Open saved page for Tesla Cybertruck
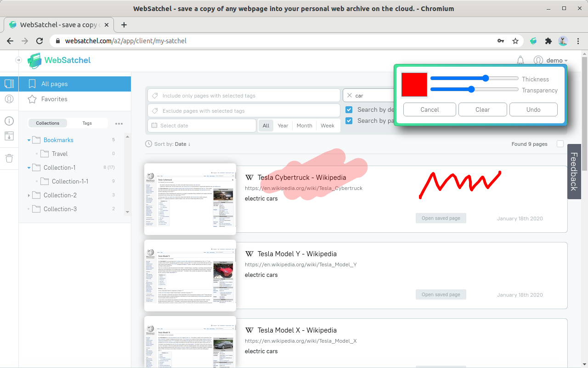The height and width of the screenshot is (368, 588). tap(441, 218)
